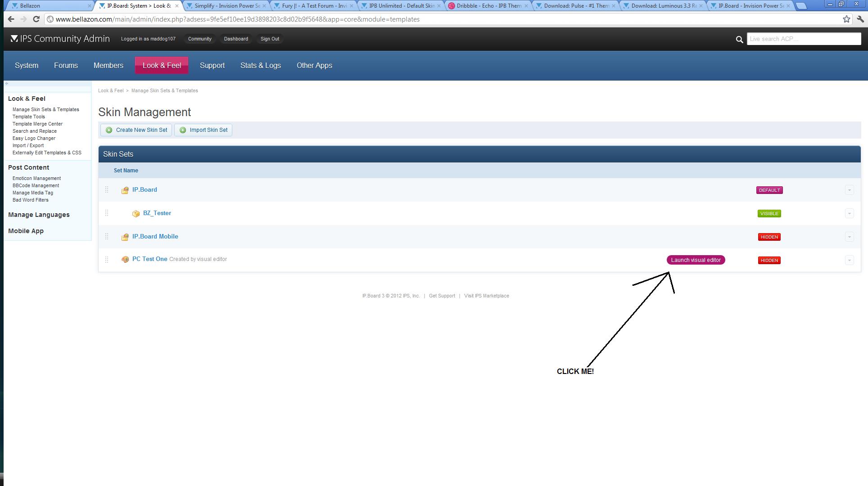Screen dimensions: 868x486
Task: Click drag handle for IP.Board row
Action: 107,190
